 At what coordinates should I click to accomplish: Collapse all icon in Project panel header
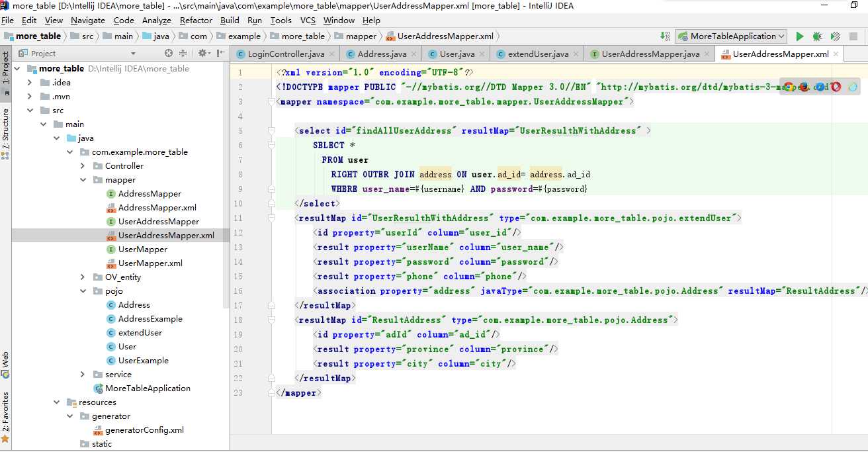[183, 53]
